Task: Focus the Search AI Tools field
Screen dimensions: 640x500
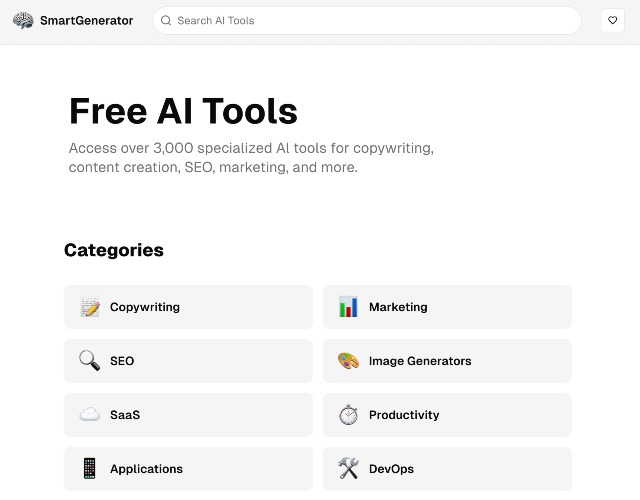Action: coord(367,20)
